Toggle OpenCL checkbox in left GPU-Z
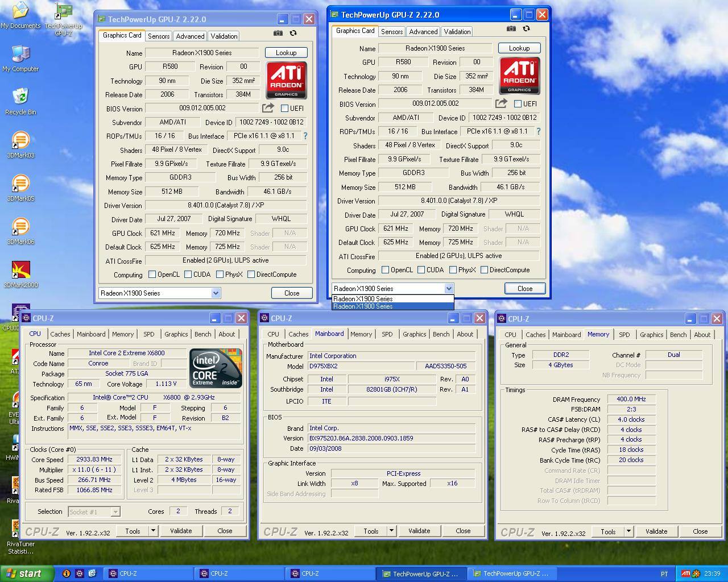 click(152, 275)
